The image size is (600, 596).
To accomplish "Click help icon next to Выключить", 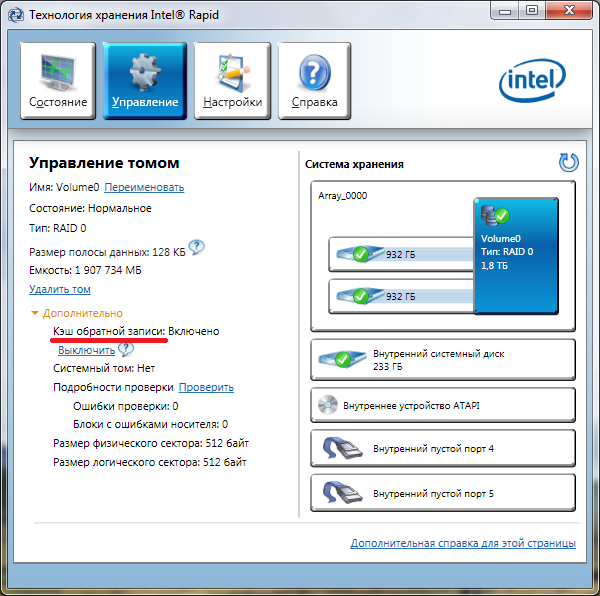I will coord(126,349).
